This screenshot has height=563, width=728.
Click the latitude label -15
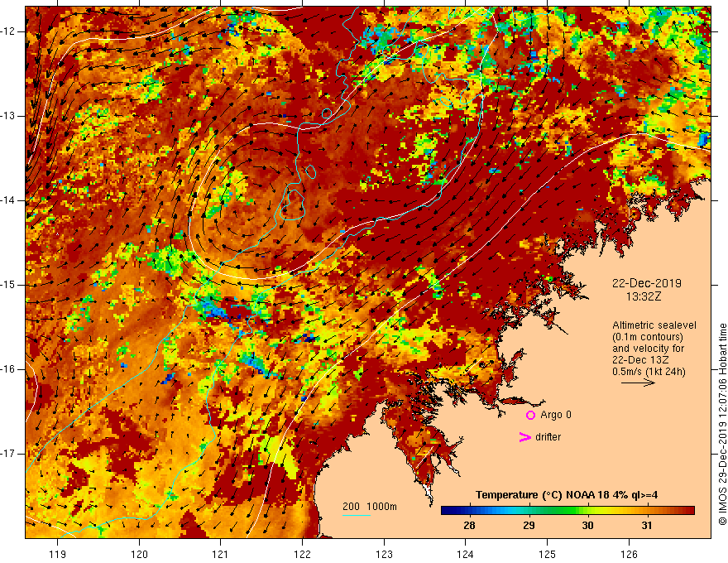click(8, 285)
